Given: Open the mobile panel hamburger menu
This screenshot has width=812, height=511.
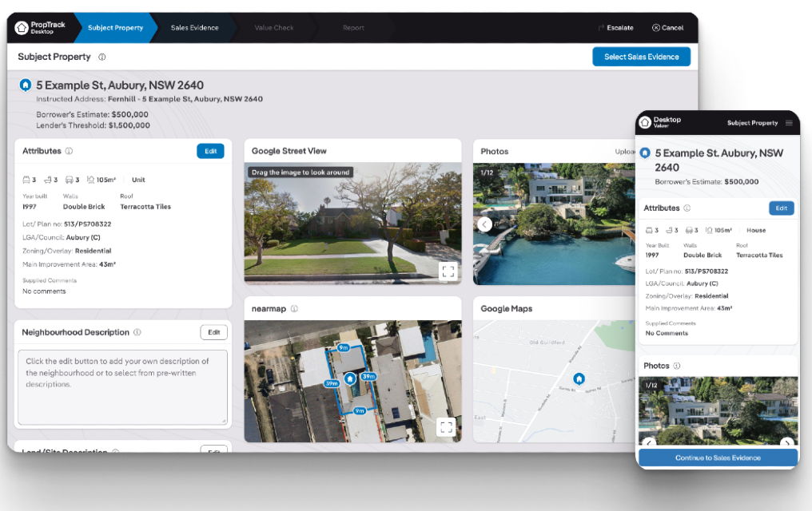Looking at the screenshot, I should pos(790,123).
